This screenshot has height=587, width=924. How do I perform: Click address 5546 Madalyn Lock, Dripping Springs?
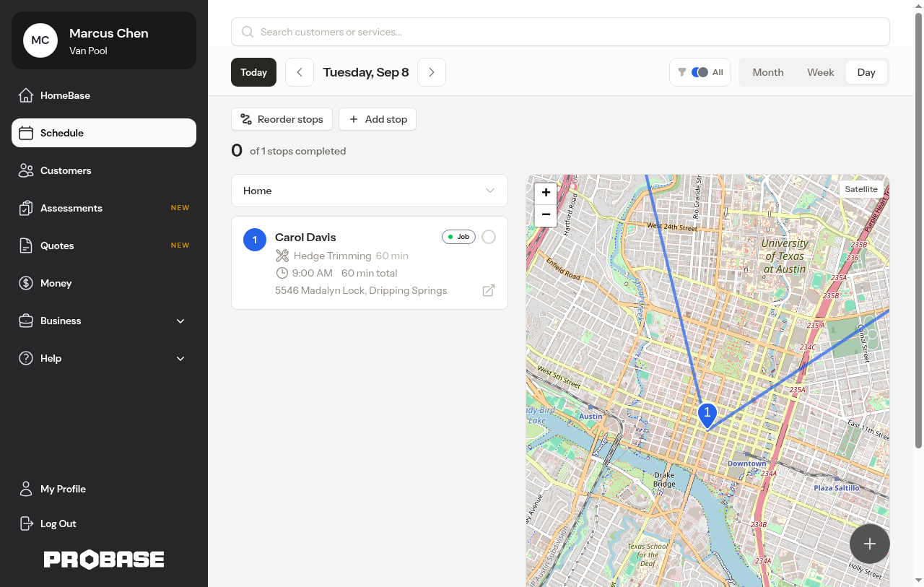[x=361, y=290]
